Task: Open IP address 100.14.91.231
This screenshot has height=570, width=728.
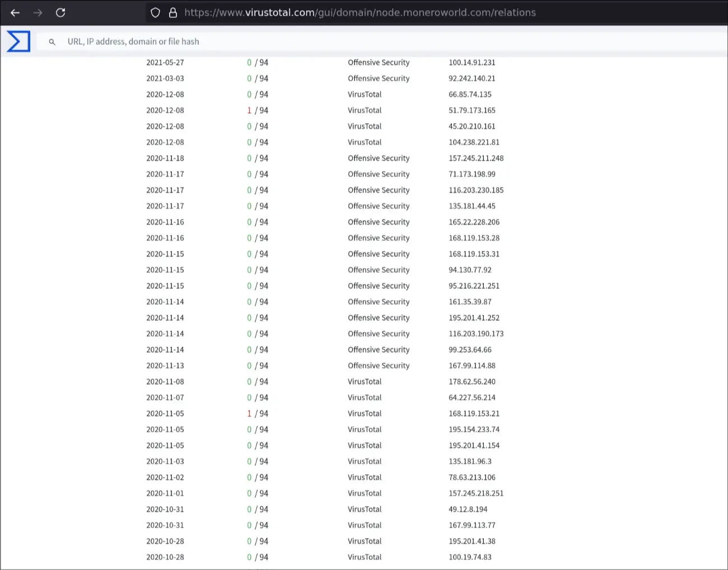Action: 472,63
